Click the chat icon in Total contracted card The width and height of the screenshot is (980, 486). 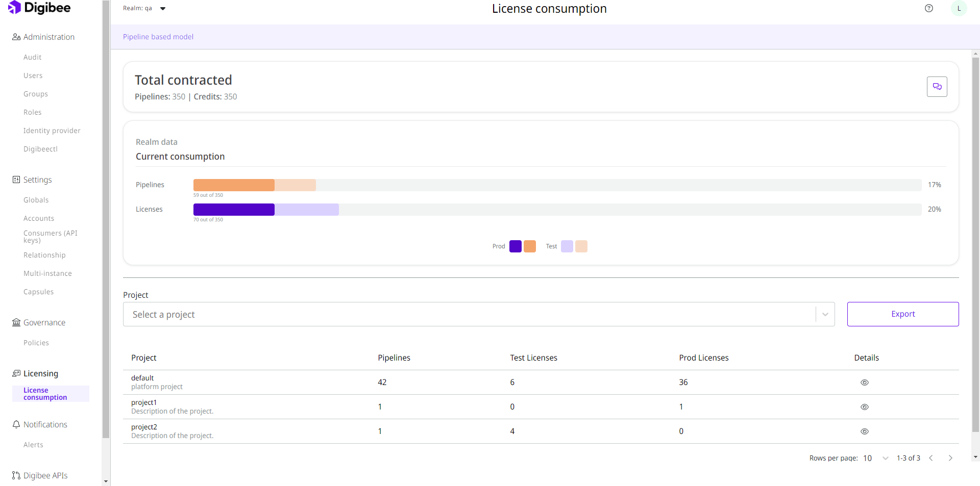click(x=937, y=87)
